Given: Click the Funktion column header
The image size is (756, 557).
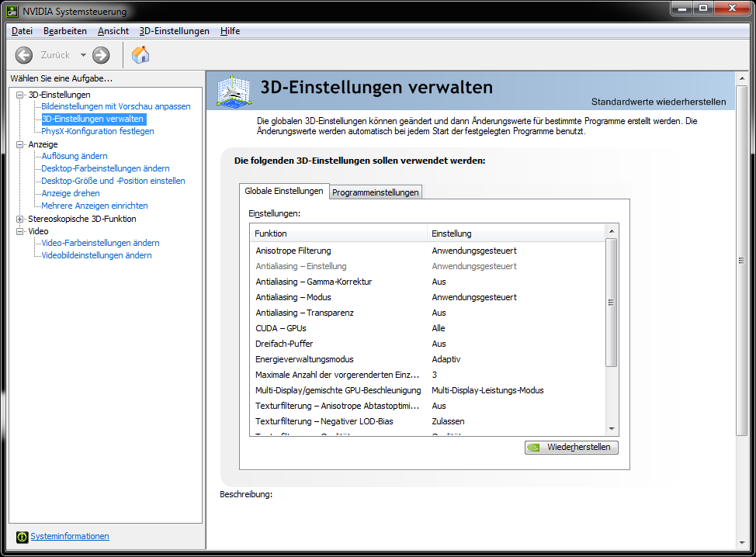Looking at the screenshot, I should [x=338, y=234].
